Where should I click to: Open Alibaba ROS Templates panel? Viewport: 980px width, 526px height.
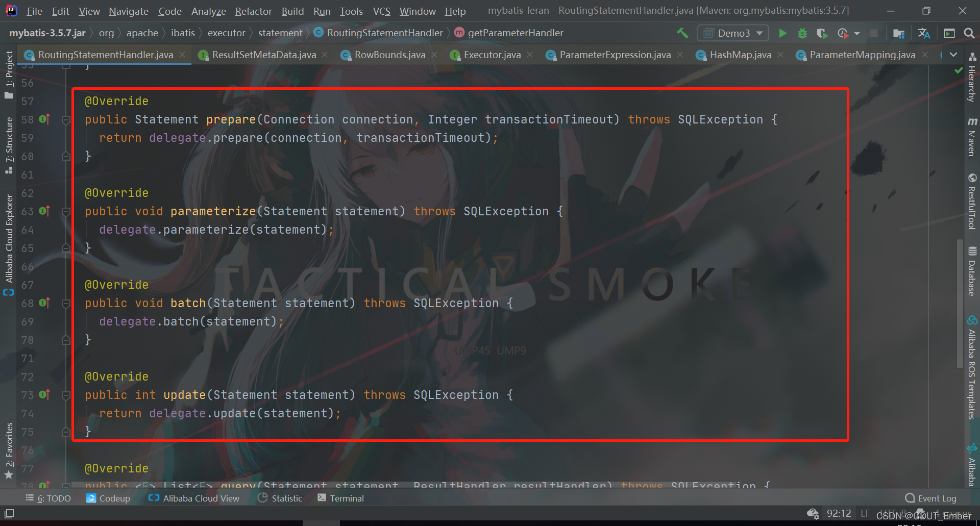pos(972,367)
